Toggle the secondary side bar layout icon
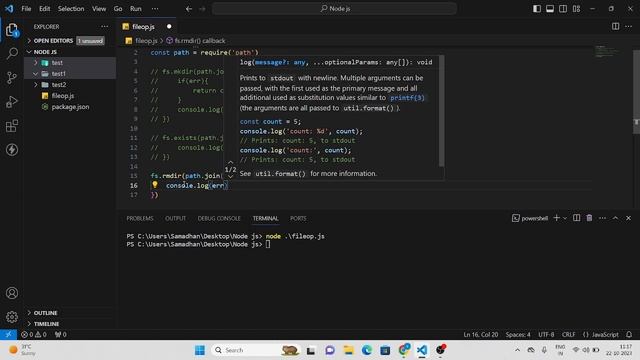640x360 pixels. 563,9
